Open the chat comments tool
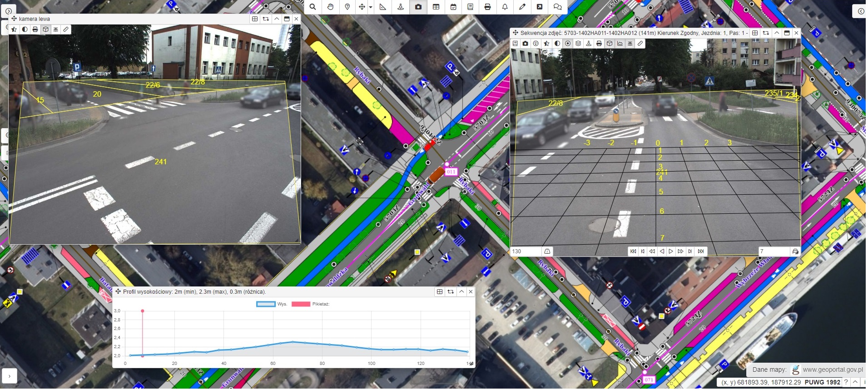The height and width of the screenshot is (389, 868). [x=557, y=7]
